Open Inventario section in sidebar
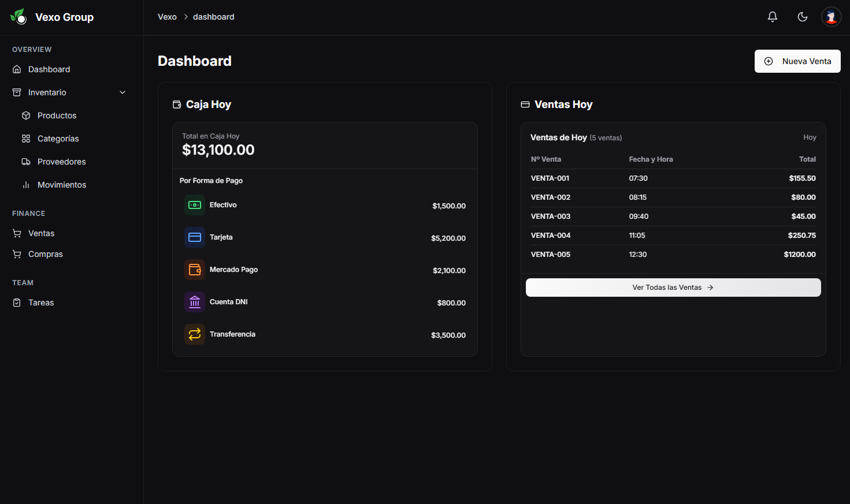Viewport: 850px width, 504px height. 47,92
